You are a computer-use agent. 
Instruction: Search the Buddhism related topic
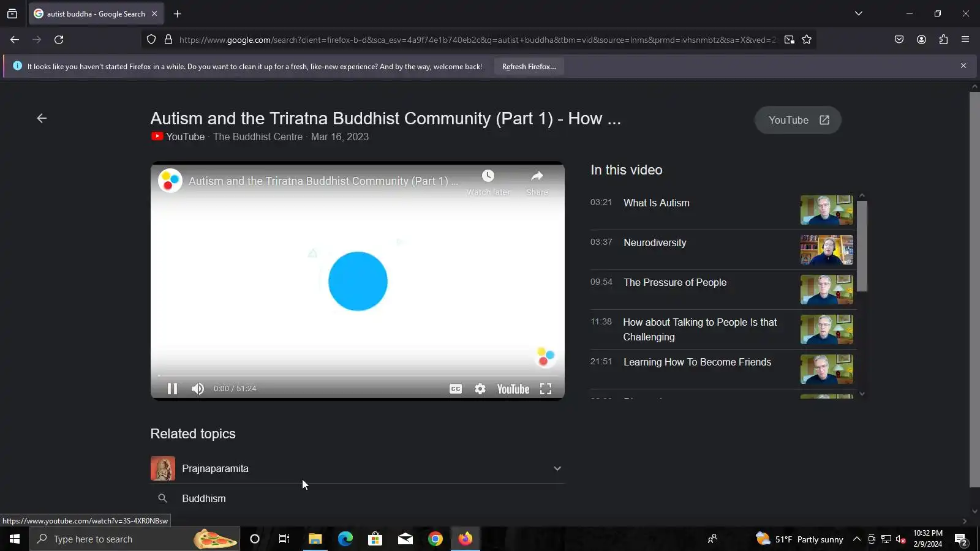[x=358, y=498]
